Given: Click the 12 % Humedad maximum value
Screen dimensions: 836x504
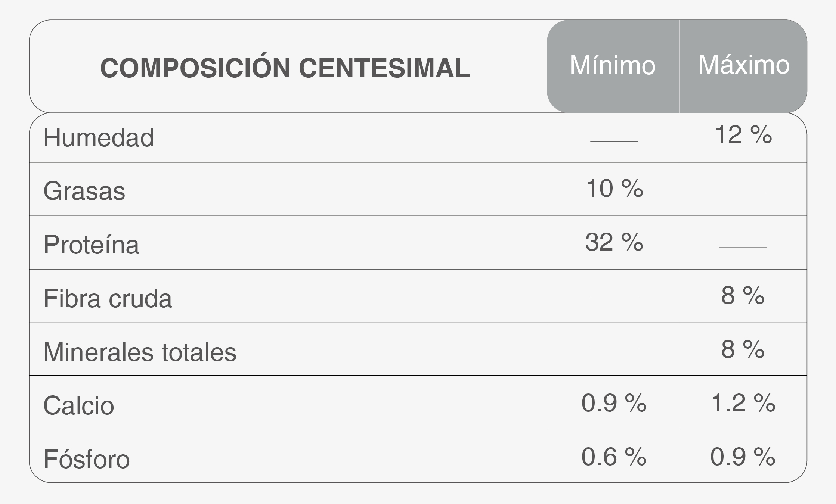Looking at the screenshot, I should coord(743,135).
